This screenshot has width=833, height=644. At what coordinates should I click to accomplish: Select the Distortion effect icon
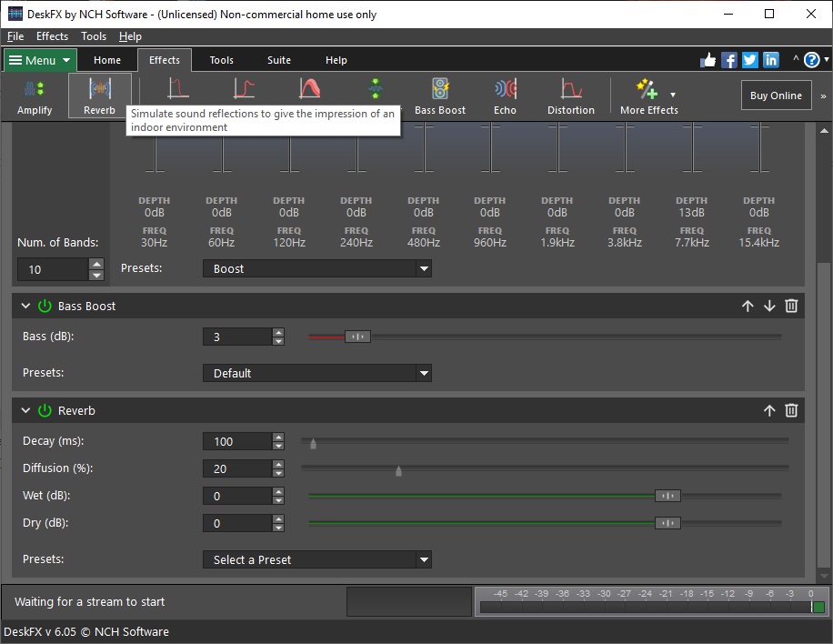coord(571,88)
